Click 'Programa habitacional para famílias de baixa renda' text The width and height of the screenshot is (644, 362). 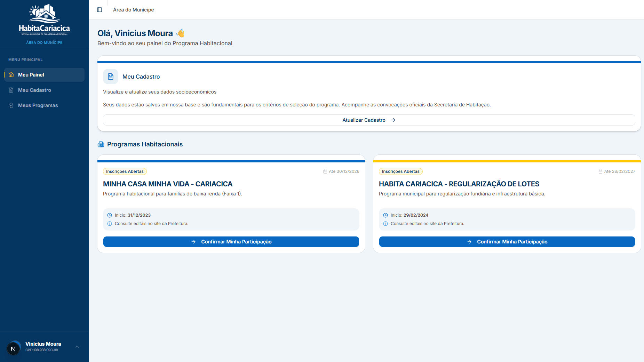[x=173, y=194]
